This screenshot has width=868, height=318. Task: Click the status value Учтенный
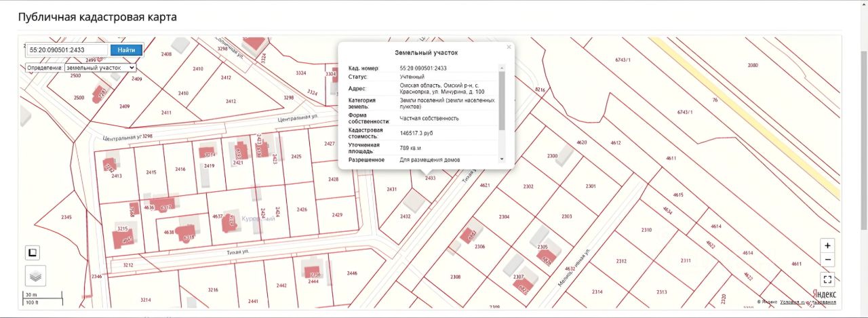coord(412,77)
